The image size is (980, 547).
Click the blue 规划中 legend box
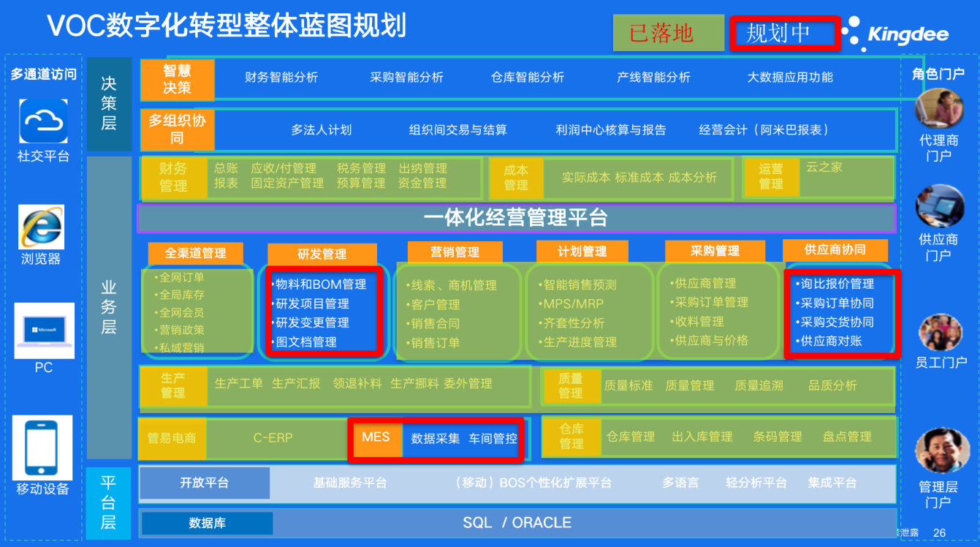(784, 34)
